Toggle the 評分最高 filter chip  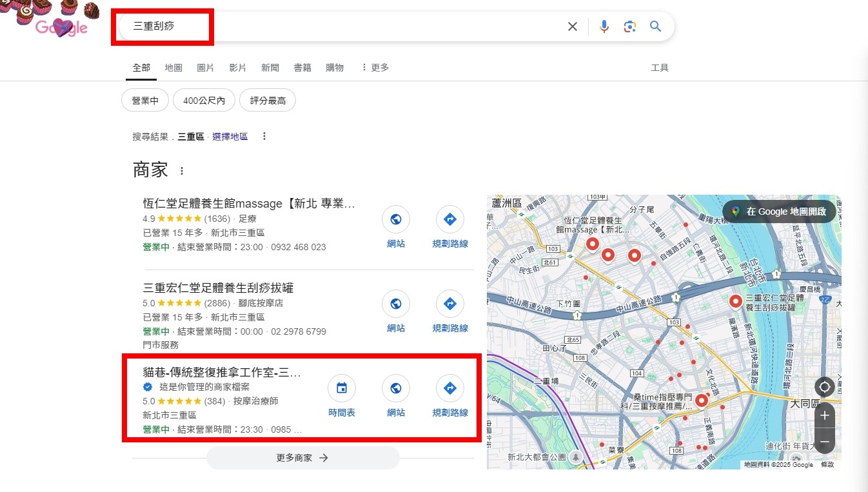[x=268, y=101]
